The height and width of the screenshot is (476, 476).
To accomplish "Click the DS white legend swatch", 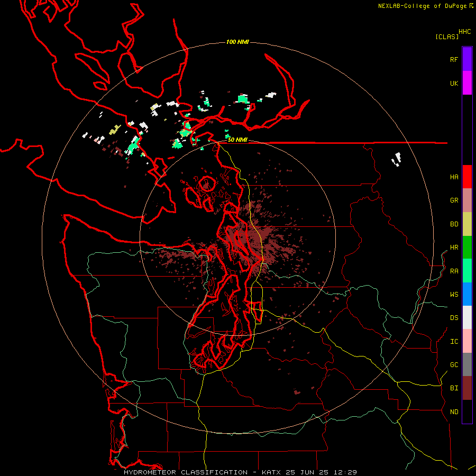I will pyautogui.click(x=467, y=317).
